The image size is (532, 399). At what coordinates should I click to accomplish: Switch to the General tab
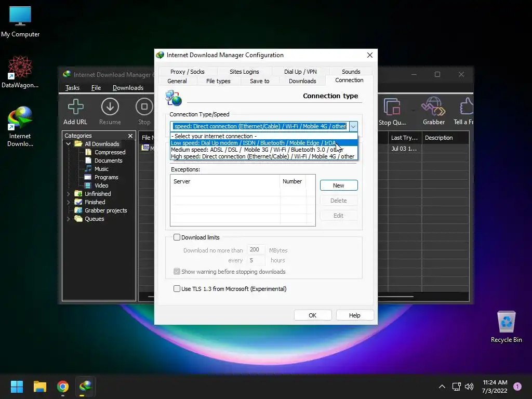[177, 81]
